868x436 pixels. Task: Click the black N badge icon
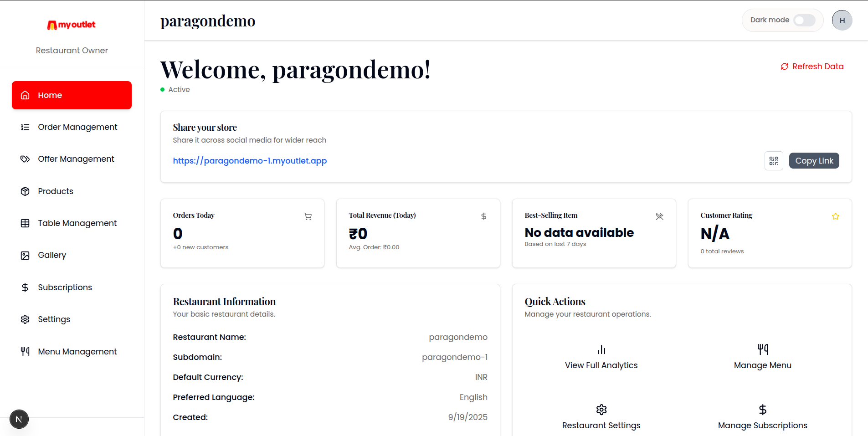click(x=19, y=419)
